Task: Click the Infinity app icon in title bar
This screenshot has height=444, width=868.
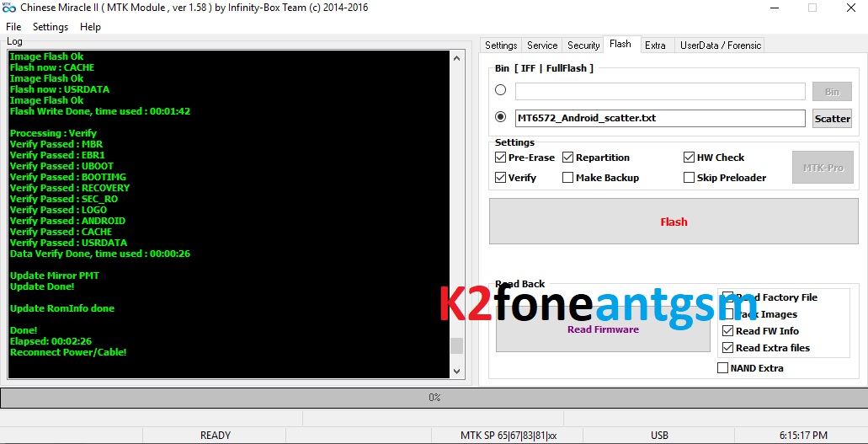Action: pyautogui.click(x=9, y=8)
